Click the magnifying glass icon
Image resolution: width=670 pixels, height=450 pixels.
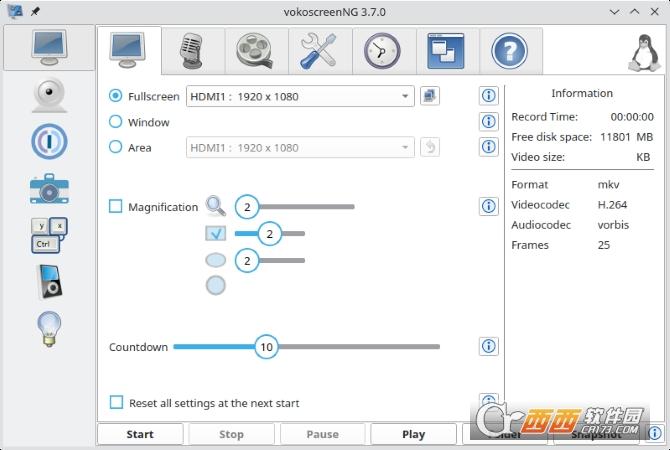click(x=216, y=207)
